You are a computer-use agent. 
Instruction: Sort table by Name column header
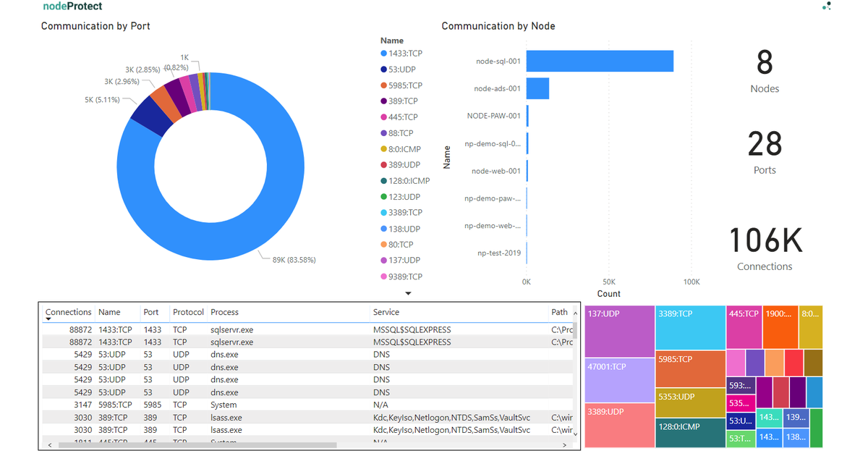tap(109, 312)
